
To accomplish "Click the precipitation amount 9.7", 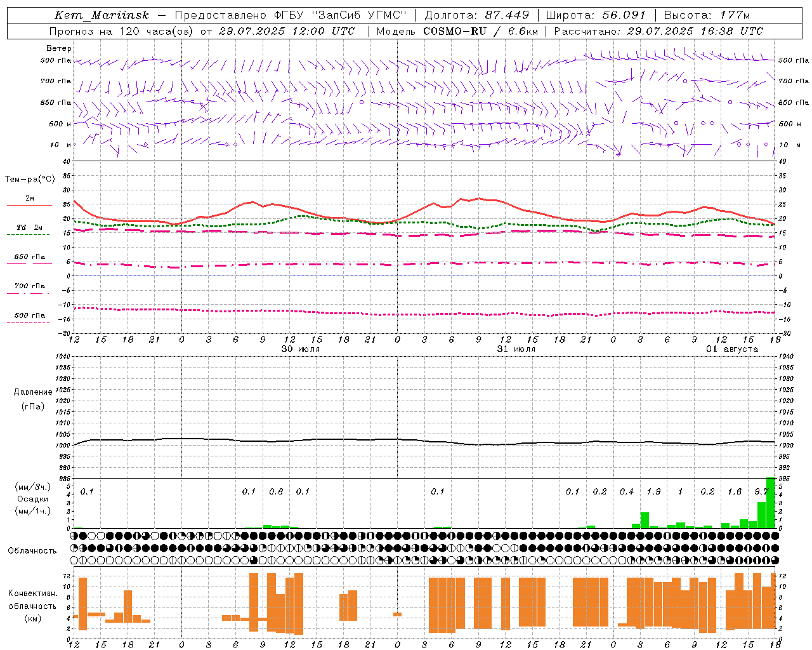I will [x=761, y=491].
